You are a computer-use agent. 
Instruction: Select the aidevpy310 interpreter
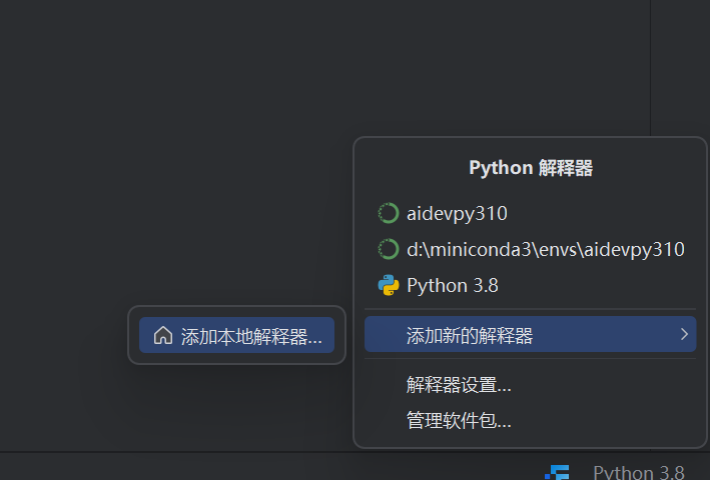[x=530, y=213]
